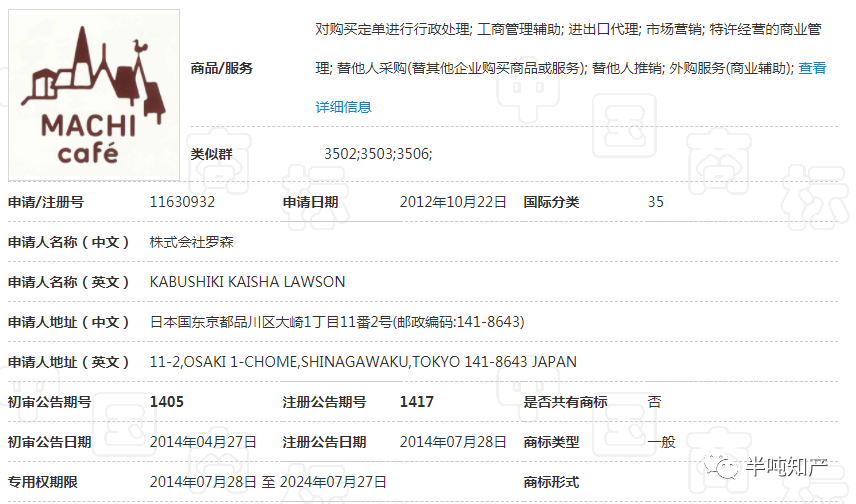Select the registration announcement issue 1417
856x504 pixels.
click(x=417, y=402)
